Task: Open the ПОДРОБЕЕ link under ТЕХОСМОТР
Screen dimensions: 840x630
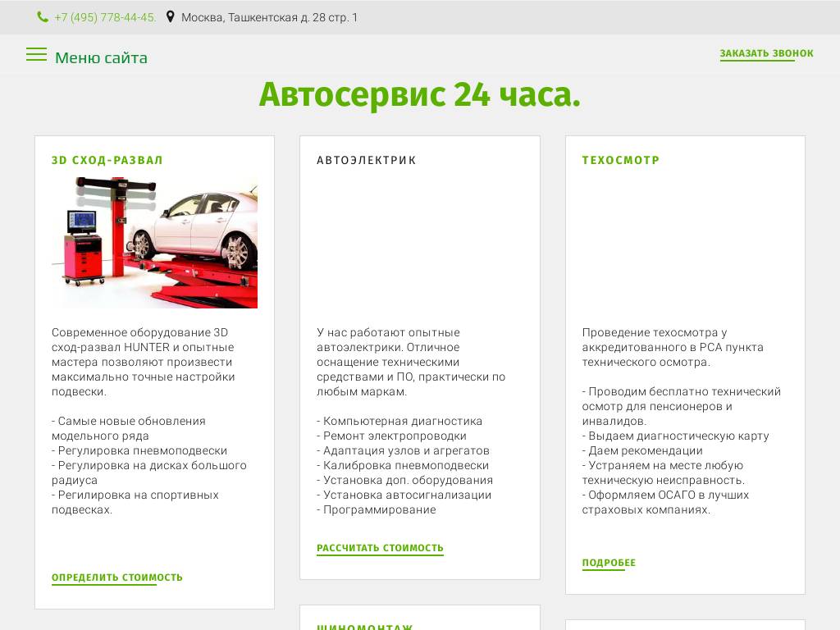Action: (609, 563)
